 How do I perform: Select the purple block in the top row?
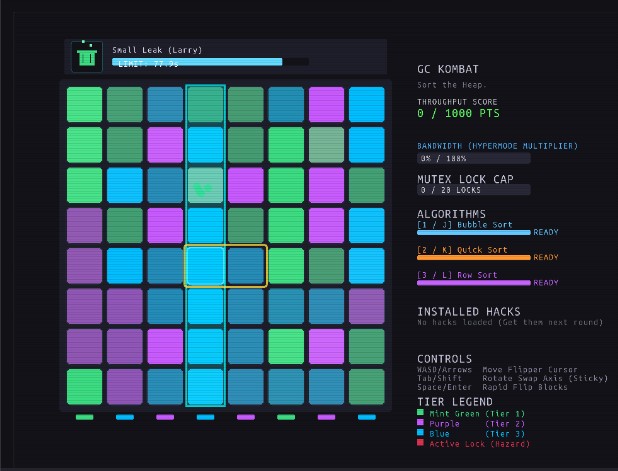pyautogui.click(x=326, y=104)
